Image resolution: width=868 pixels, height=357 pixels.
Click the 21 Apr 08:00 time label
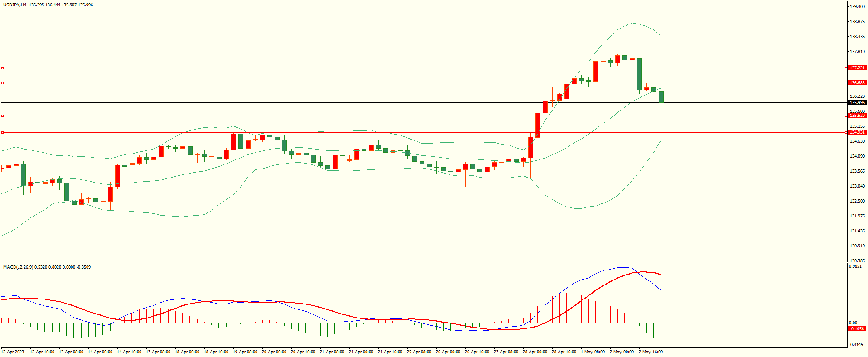coord(332,352)
